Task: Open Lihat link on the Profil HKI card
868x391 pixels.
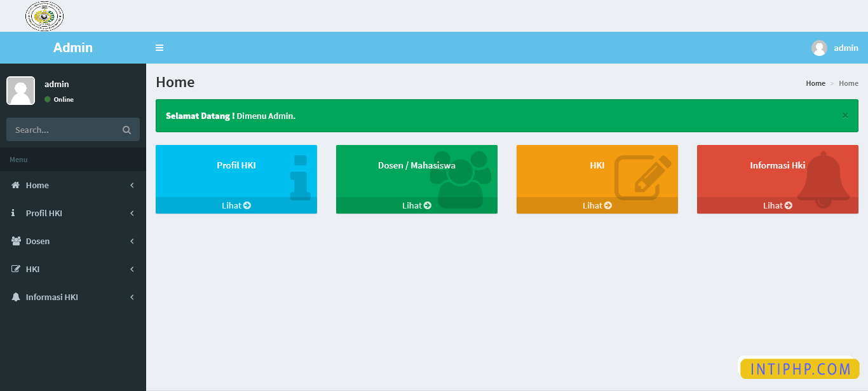Action: point(236,205)
